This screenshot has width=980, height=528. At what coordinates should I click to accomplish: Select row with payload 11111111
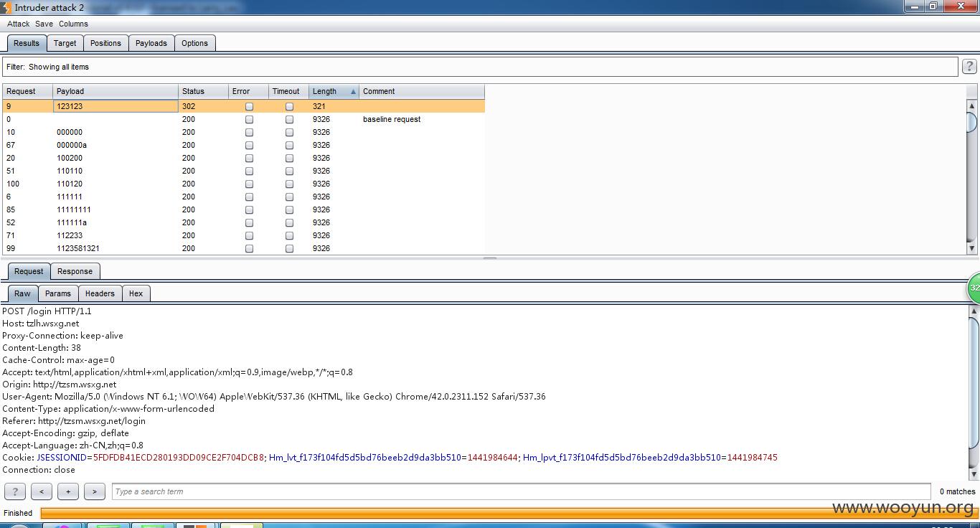pos(243,209)
